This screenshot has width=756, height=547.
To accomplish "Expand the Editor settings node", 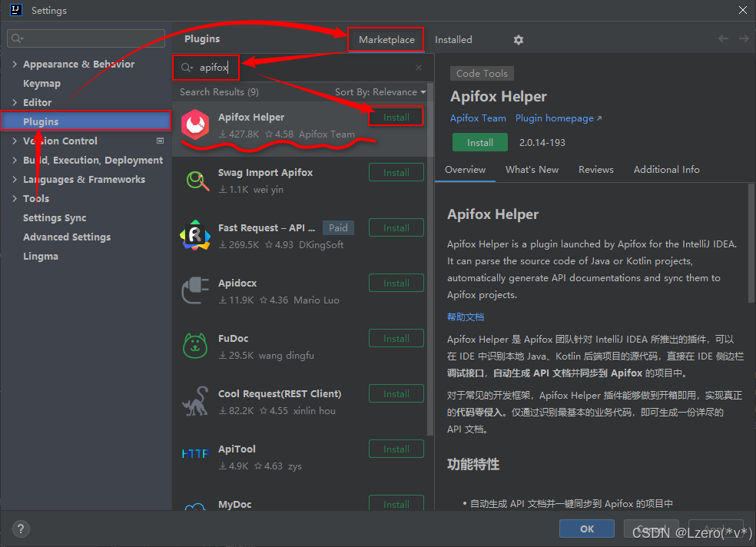I will (x=14, y=102).
